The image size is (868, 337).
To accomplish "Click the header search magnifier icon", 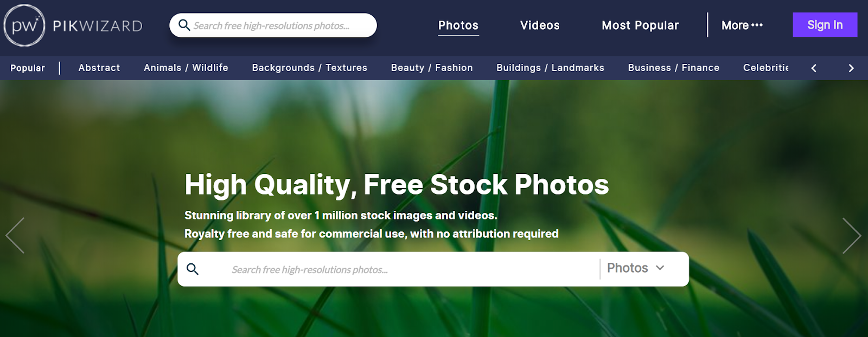I will click(184, 25).
